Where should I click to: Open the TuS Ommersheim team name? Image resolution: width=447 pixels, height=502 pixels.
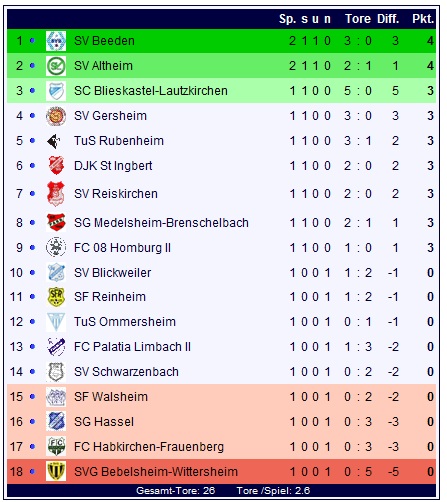point(125,322)
